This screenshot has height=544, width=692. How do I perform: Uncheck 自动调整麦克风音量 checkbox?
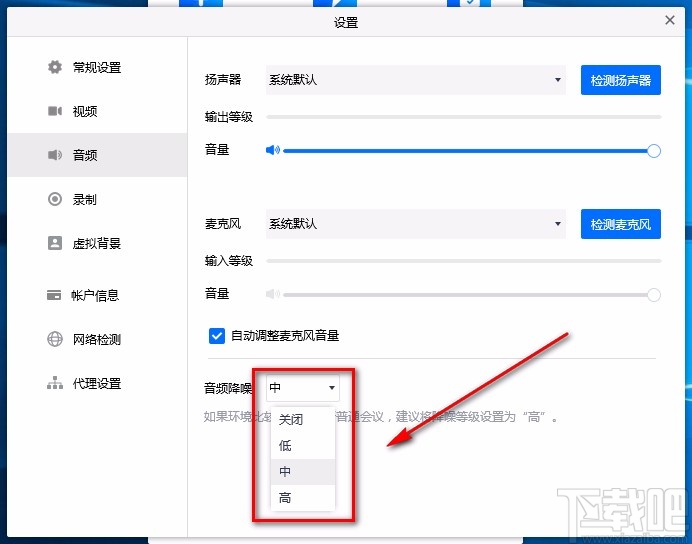point(217,336)
